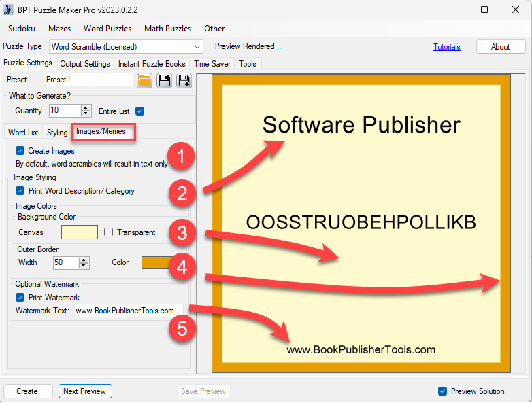Screen dimensions: 532x403
Task: Decrease Outer Border Width with down arrow
Action: (84, 265)
